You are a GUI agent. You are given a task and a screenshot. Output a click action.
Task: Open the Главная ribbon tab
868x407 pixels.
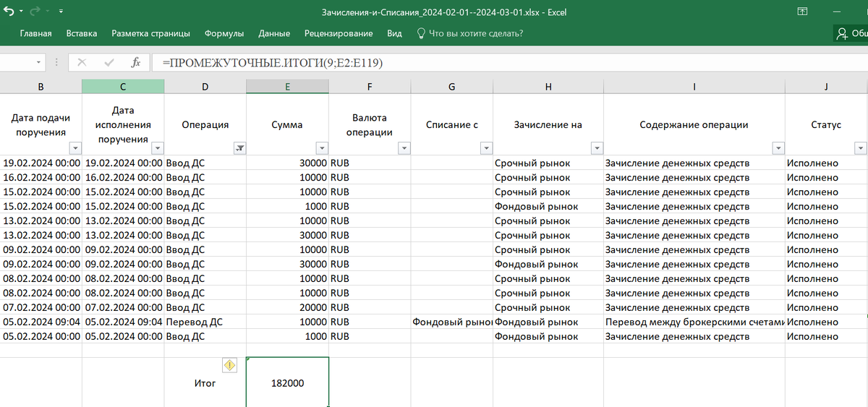click(x=35, y=33)
